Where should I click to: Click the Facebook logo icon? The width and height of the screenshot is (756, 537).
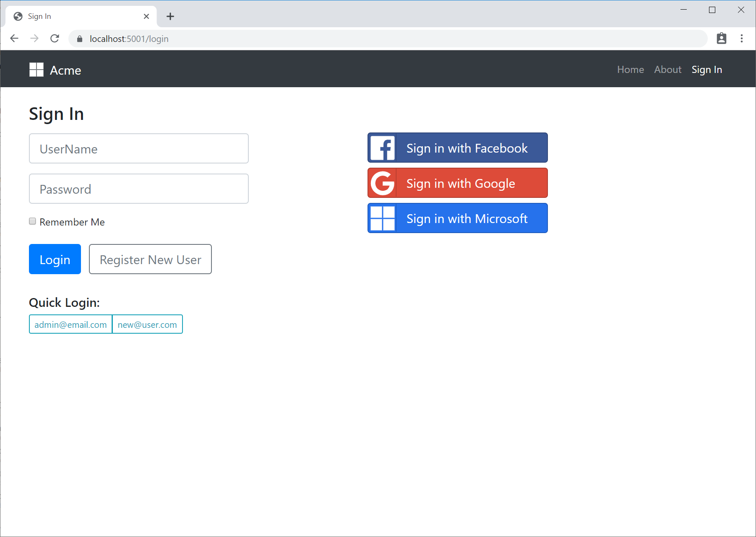click(x=383, y=148)
